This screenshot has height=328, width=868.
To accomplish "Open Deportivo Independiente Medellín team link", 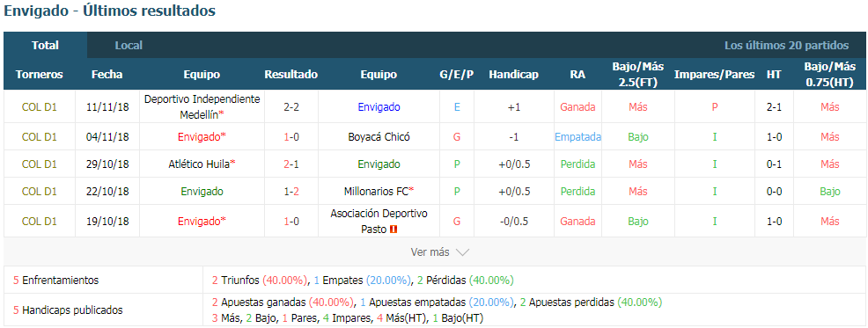I will coord(202,107).
